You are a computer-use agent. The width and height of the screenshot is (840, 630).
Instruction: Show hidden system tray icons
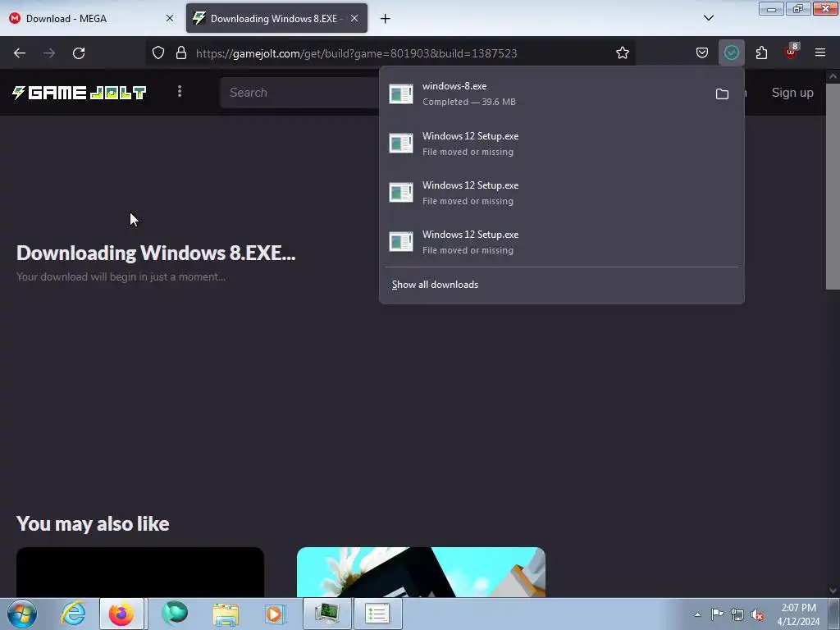click(697, 614)
